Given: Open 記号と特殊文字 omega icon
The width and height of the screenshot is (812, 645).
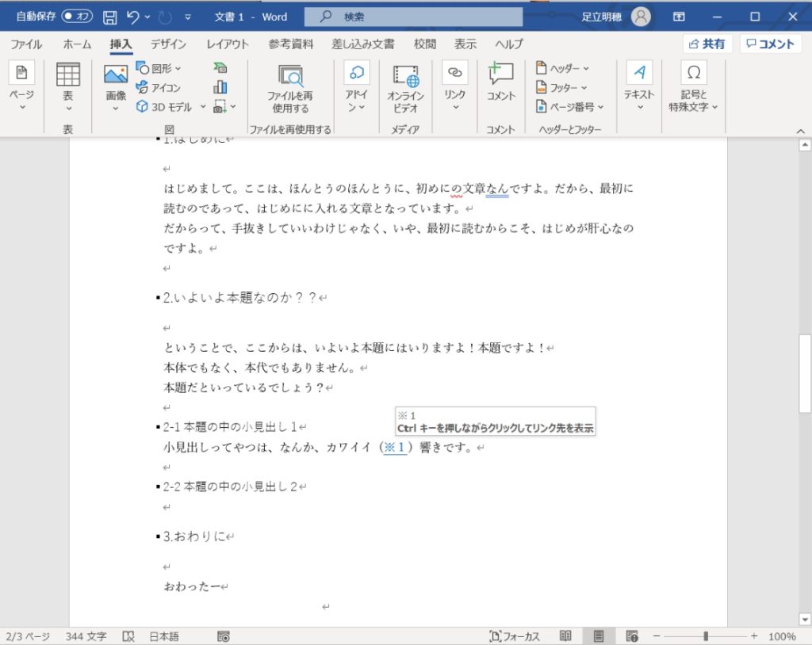Looking at the screenshot, I should (693, 74).
